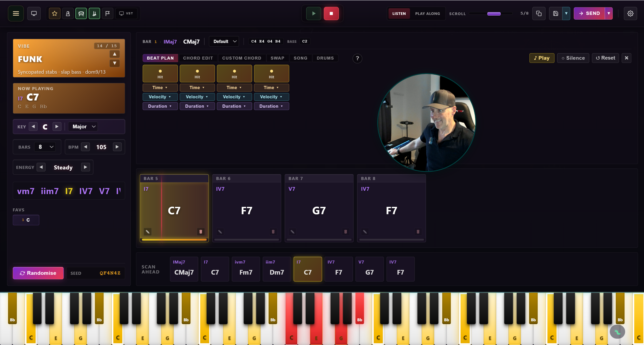Select previous vibe with down arrow

(115, 63)
